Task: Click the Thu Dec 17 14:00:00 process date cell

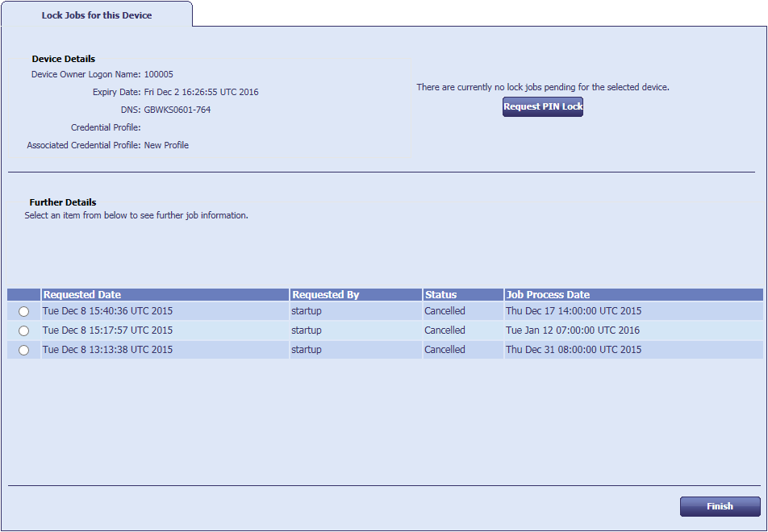Action: click(x=574, y=311)
